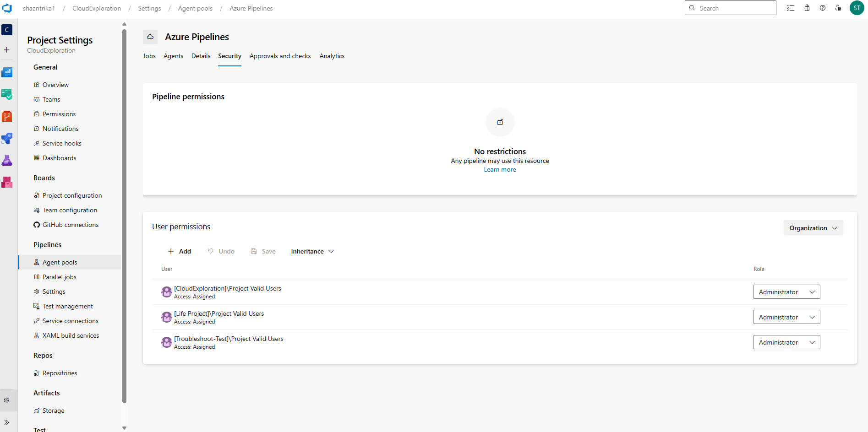Open the Help question mark icon
This screenshot has height=432, width=868.
click(x=823, y=8)
